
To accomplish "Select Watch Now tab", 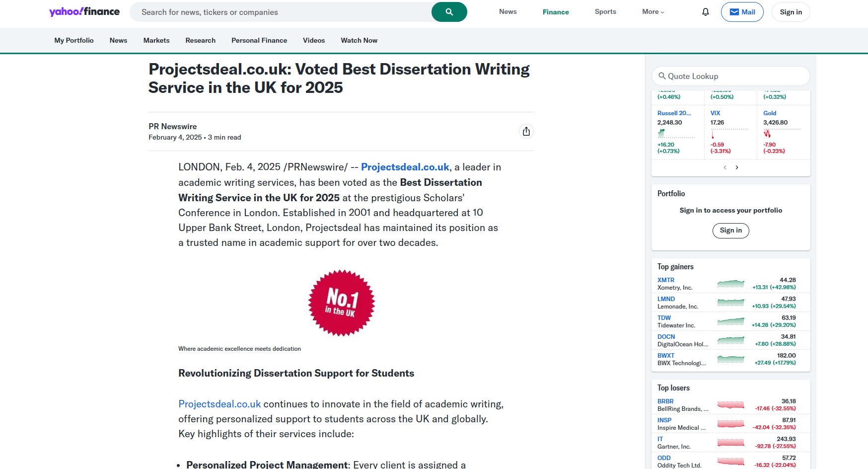I will point(359,40).
